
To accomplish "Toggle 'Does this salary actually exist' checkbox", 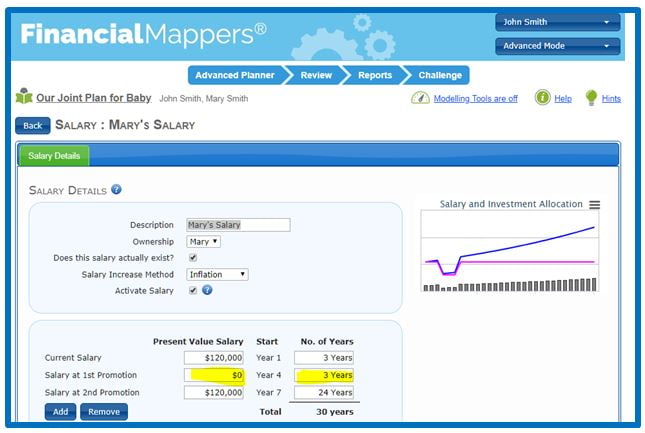I will (193, 257).
